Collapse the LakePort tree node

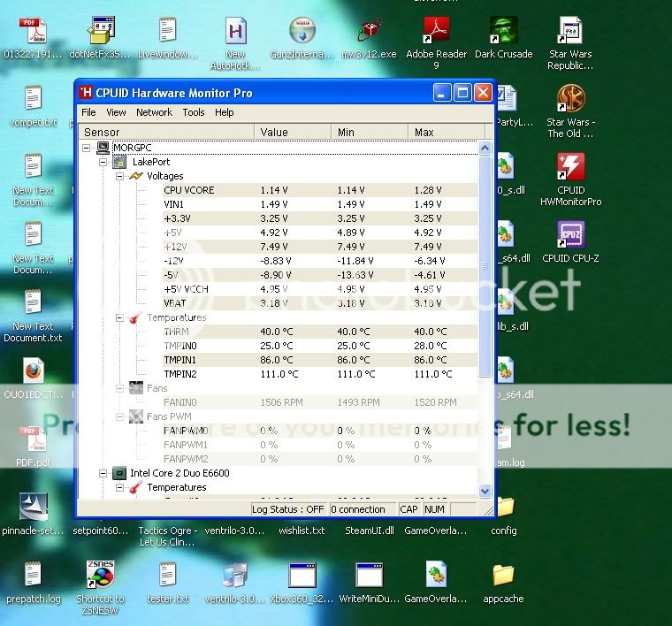point(103,162)
